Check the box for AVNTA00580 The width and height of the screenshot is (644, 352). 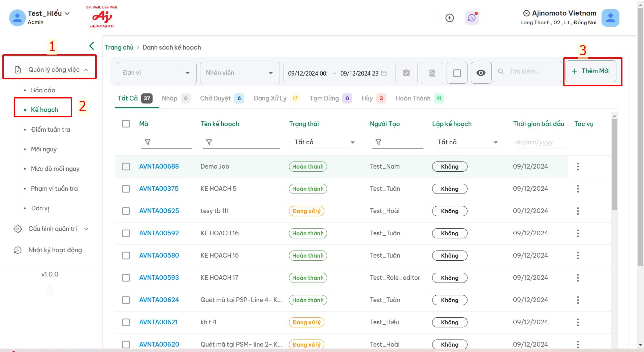click(126, 256)
